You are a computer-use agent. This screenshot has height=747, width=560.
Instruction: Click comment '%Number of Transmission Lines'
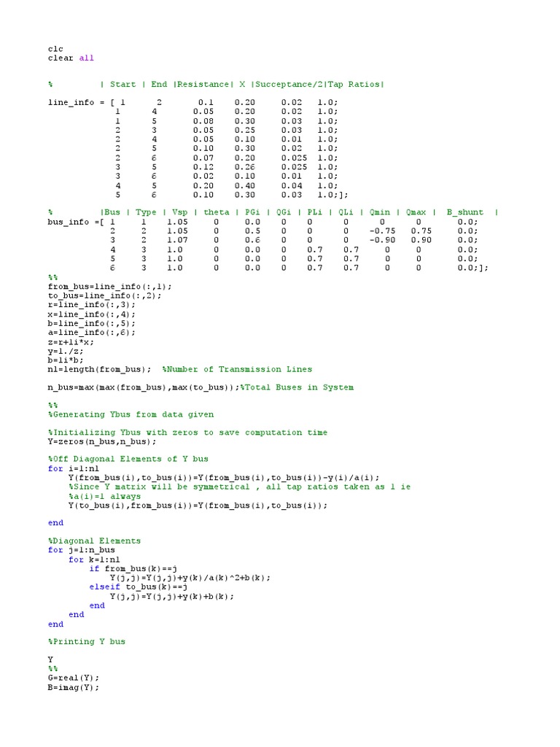tap(237, 370)
